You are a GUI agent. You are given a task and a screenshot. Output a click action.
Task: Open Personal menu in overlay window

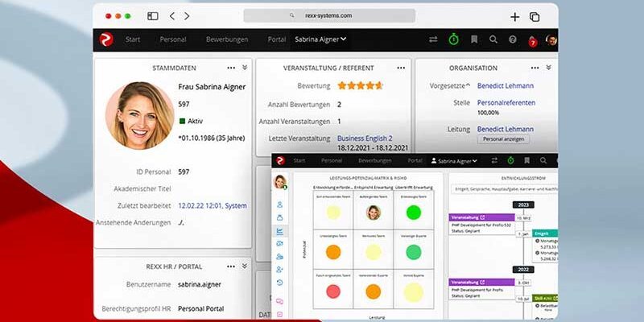tap(332, 160)
